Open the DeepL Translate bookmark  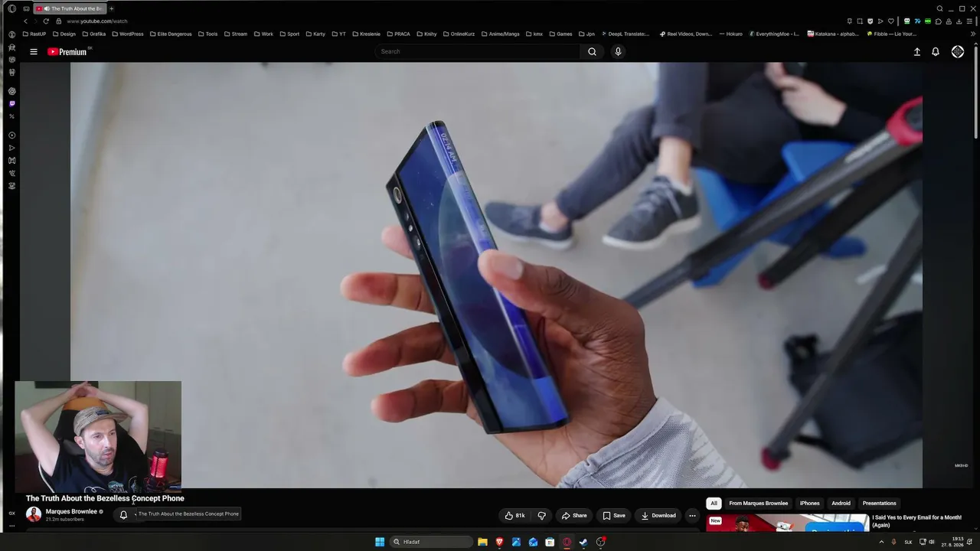626,34
